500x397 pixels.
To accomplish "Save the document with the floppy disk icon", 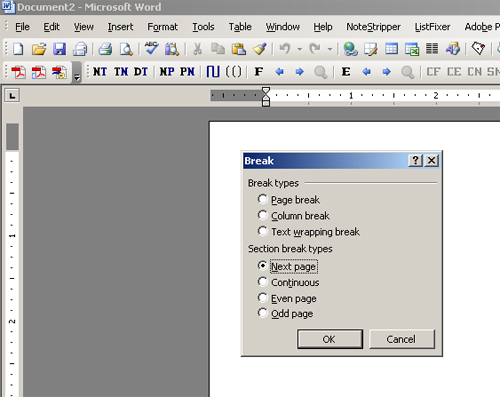I will tap(59, 49).
